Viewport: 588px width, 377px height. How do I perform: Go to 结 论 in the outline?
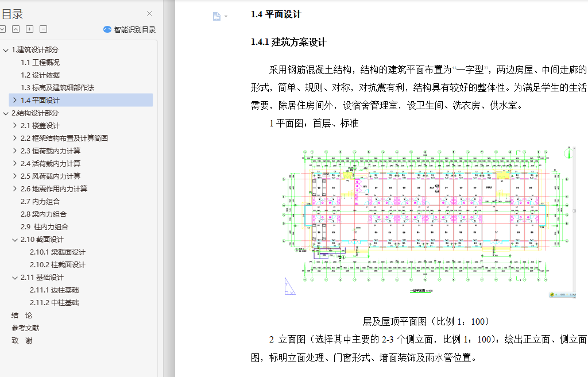coord(22,316)
